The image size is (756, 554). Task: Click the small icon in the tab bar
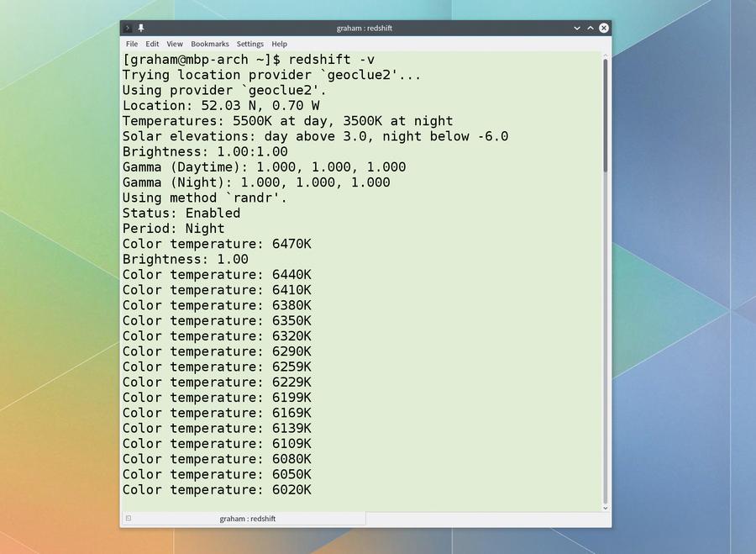[129, 519]
